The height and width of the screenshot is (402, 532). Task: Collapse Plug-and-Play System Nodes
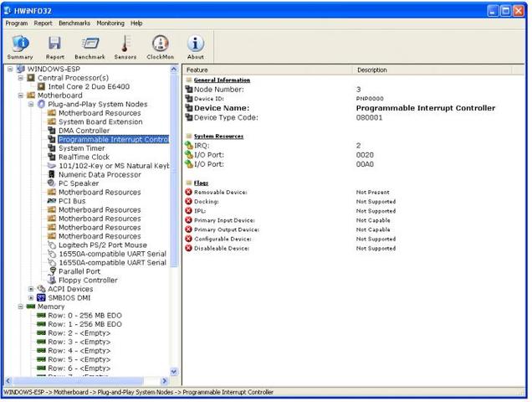click(x=31, y=105)
